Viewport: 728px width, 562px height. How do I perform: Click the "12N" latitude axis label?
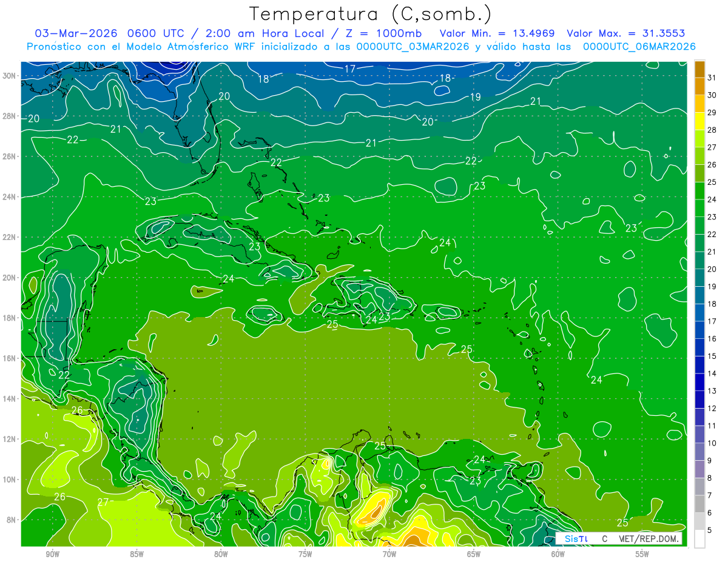click(10, 438)
